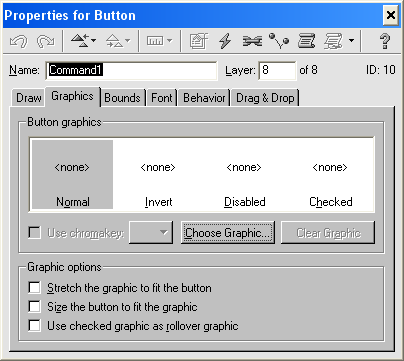Select the Invert graphic slot
This screenshot has width=404, height=361.
[x=158, y=175]
